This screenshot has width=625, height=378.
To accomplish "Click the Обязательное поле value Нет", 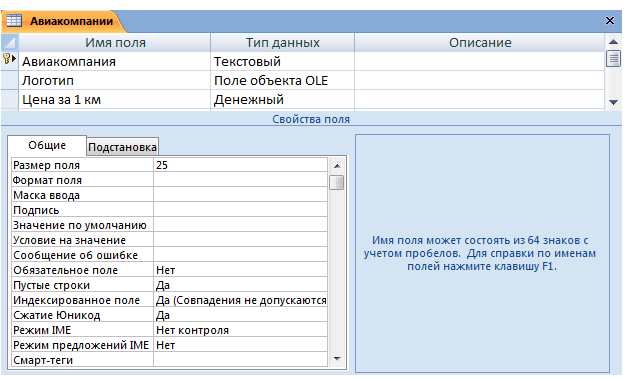I will click(240, 270).
